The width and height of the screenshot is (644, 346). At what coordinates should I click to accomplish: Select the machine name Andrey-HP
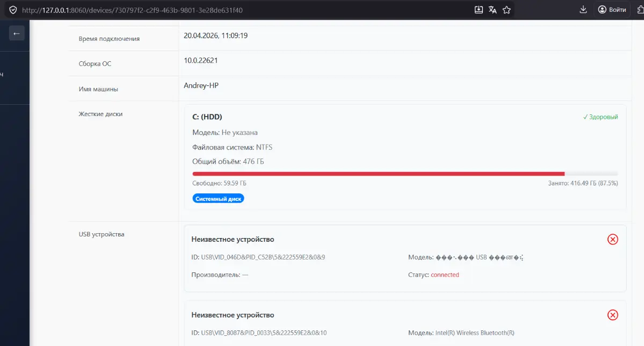point(201,85)
